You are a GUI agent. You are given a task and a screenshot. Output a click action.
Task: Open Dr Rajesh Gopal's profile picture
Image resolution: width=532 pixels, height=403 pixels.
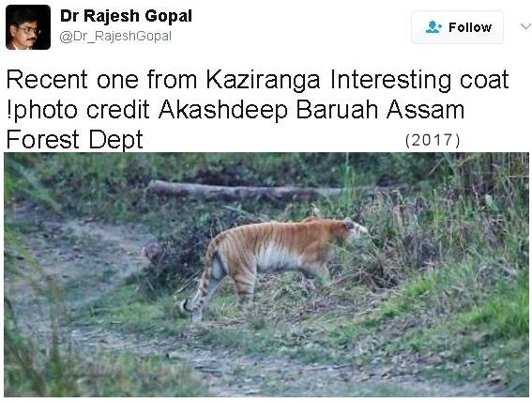28,27
